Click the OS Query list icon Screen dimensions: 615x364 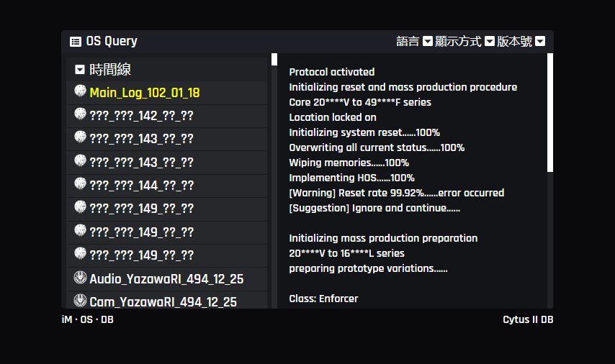[76, 42]
